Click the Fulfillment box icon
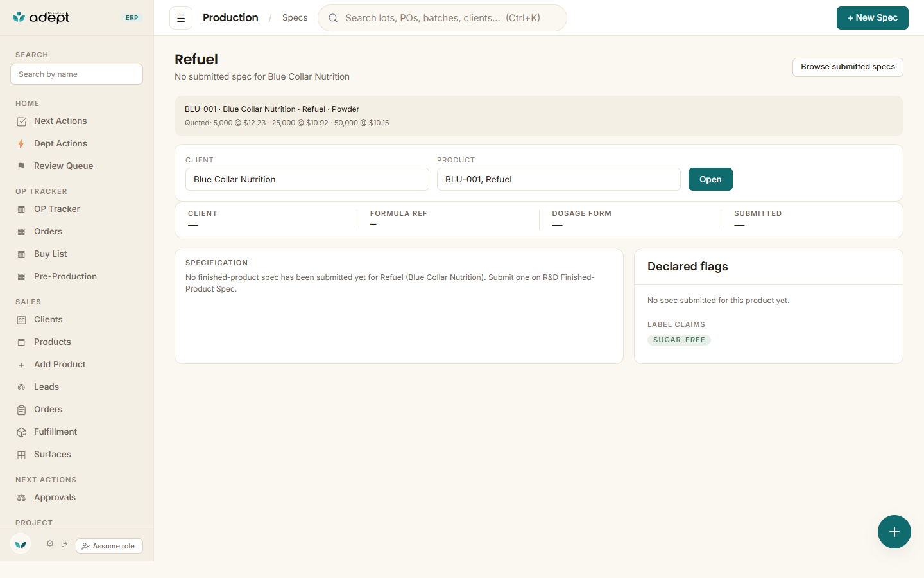Viewport: 924px width, 578px height. (21, 432)
